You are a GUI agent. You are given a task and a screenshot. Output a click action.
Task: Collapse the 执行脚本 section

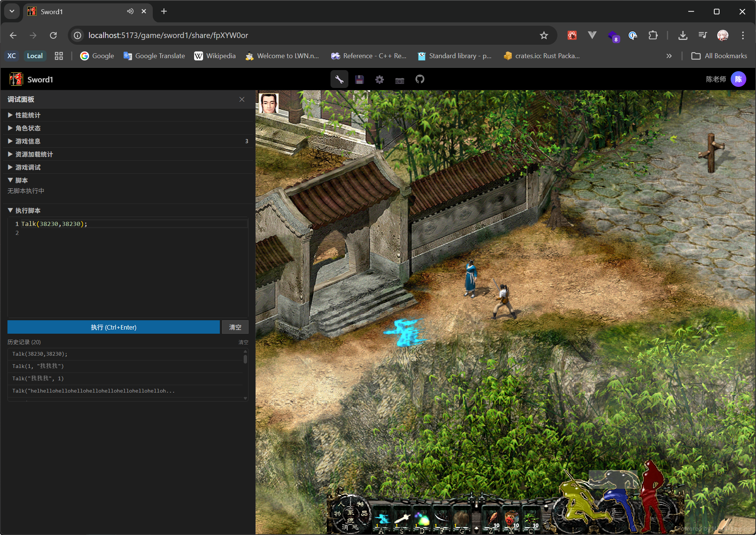coord(128,211)
